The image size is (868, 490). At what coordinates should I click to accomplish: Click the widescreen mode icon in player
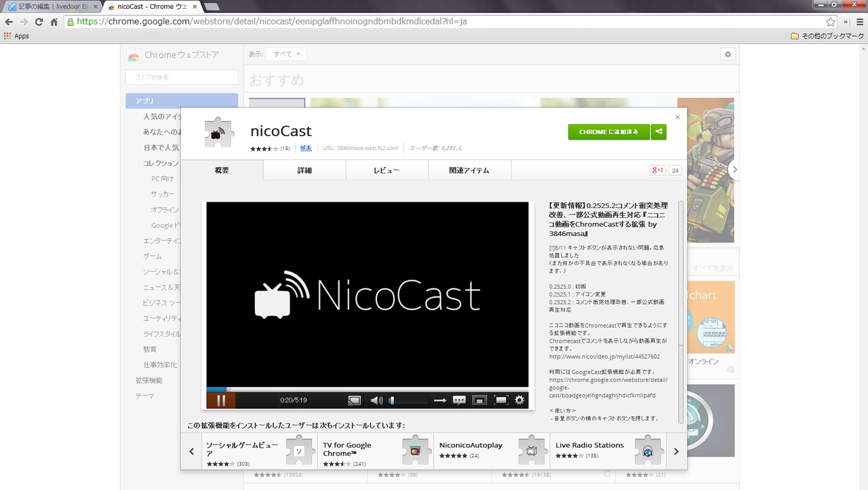pyautogui.click(x=479, y=400)
